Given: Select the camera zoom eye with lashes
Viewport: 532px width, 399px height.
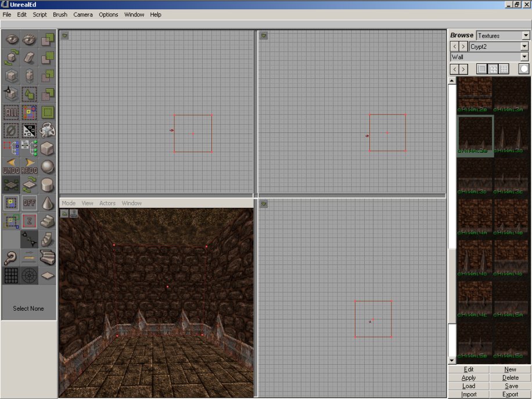Looking at the screenshot, I should click(29, 39).
